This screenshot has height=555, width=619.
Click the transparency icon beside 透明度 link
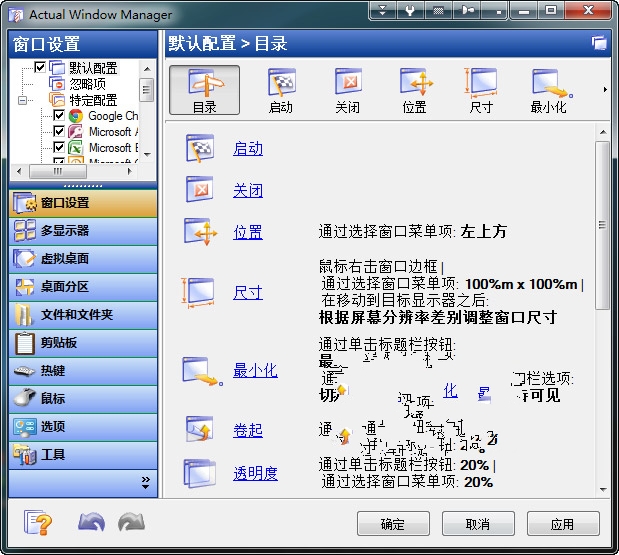pyautogui.click(x=200, y=472)
